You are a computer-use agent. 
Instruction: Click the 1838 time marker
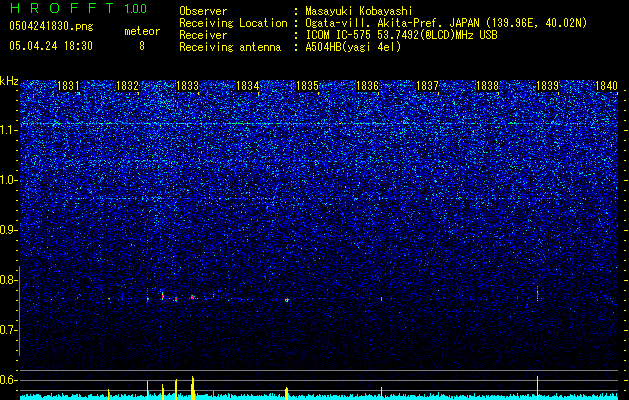coord(487,86)
